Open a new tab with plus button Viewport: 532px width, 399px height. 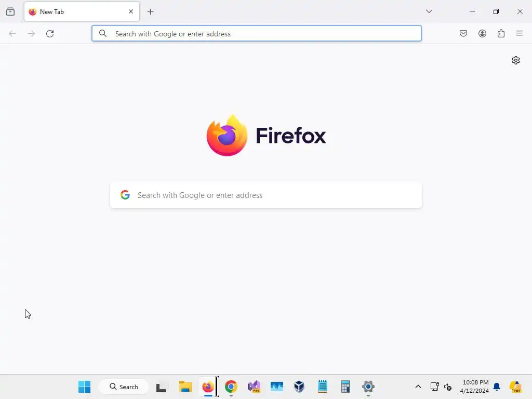(151, 12)
